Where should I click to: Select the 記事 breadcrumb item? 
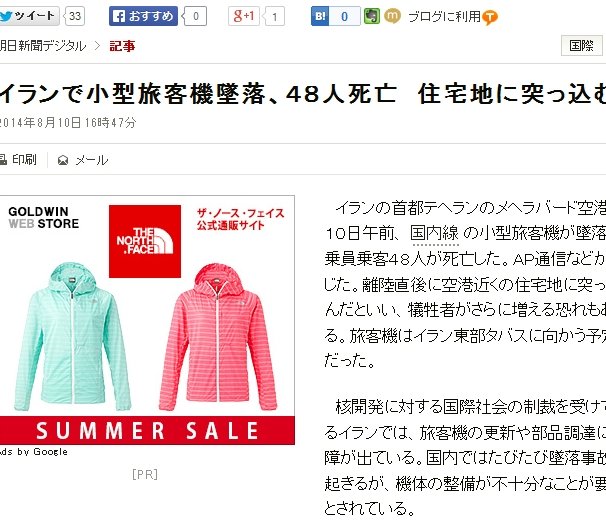(122, 46)
